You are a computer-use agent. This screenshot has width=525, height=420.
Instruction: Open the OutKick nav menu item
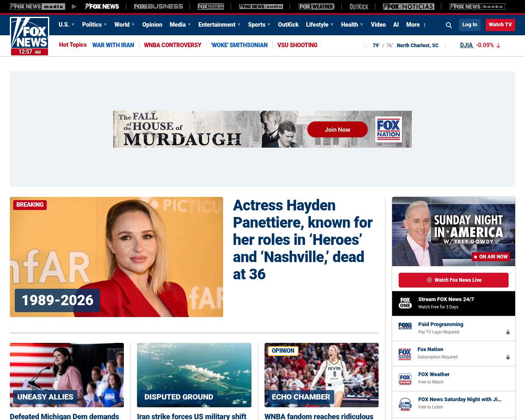click(x=288, y=25)
